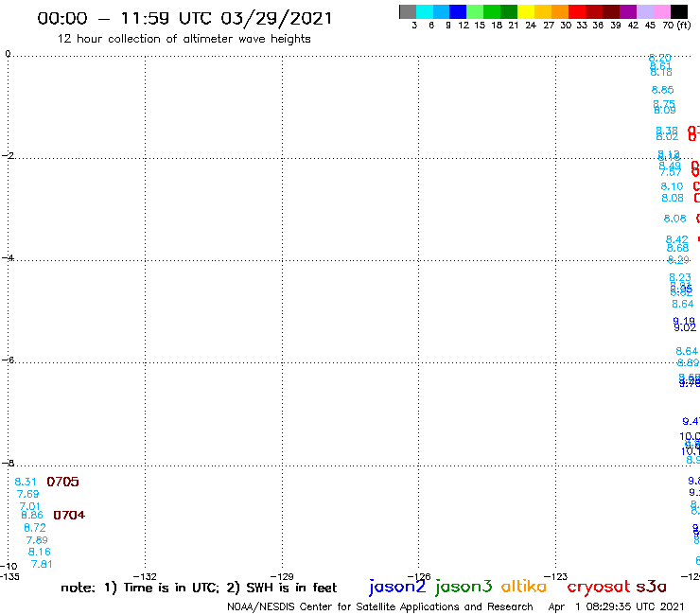The image size is (700, 615).
Task: Click the subtitle '12 hour collection of altimeter wave heights'
Action: pyautogui.click(x=184, y=39)
